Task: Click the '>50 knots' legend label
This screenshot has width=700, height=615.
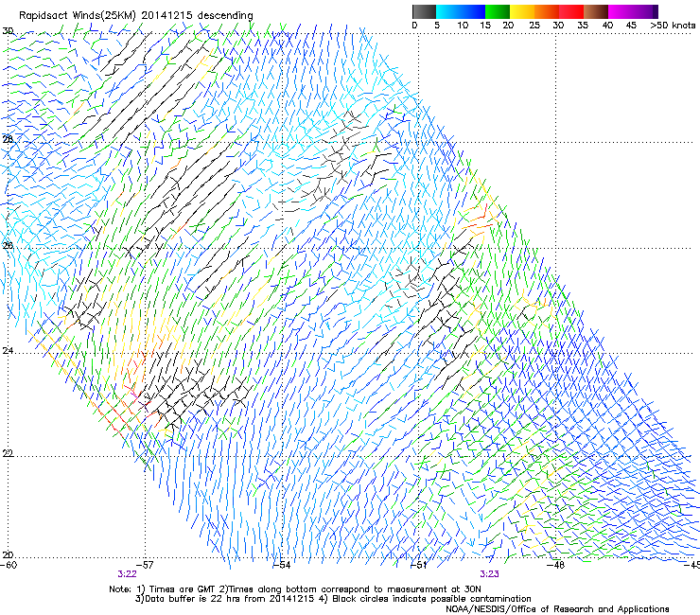Action: (x=673, y=26)
